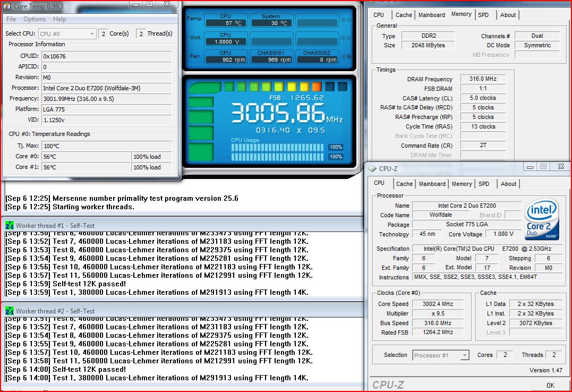The image size is (572, 392).
Task: Click the Cycle Time (tRAS) value 13 clocks
Action: pos(483,126)
